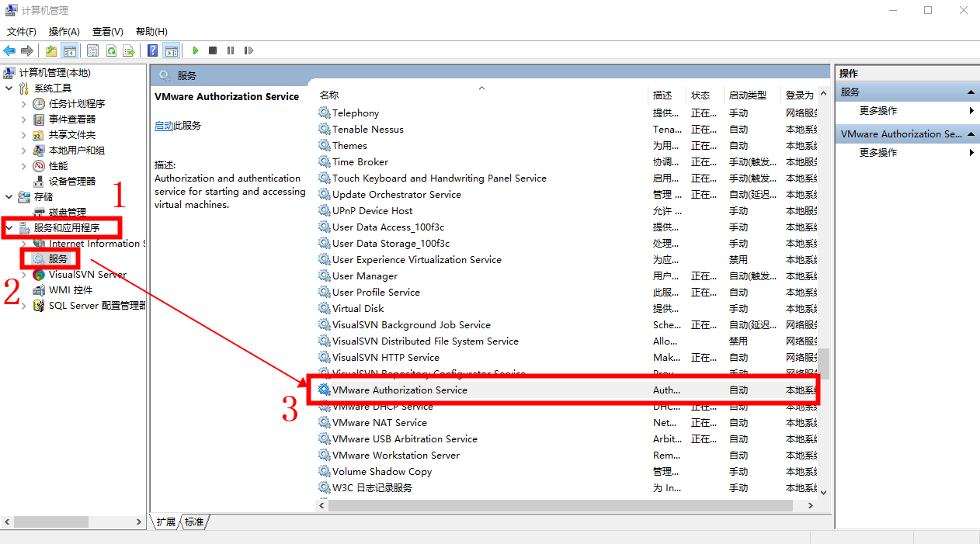The image size is (980, 544).
Task: Open the export list toolbar icon
Action: [128, 50]
